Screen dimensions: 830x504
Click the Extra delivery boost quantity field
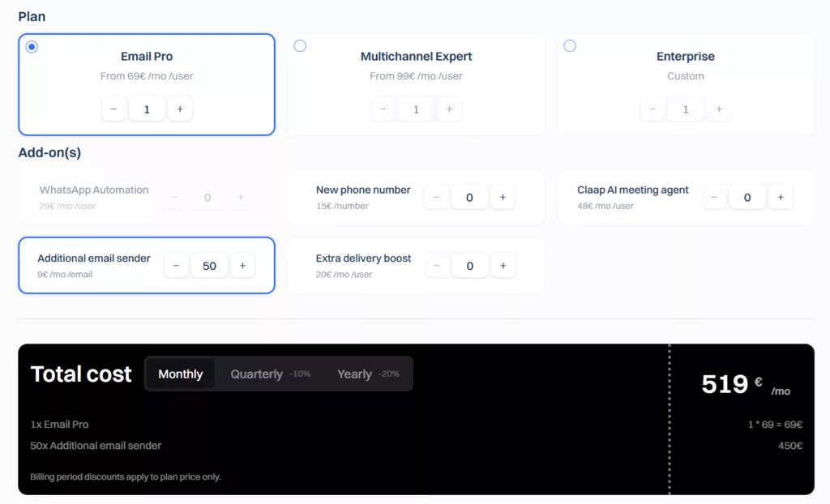coord(469,266)
